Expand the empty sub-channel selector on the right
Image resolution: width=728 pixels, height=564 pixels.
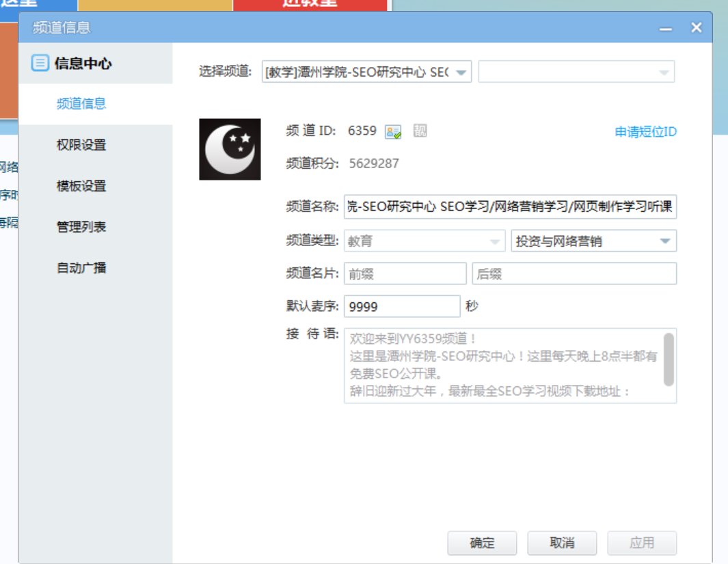tap(661, 70)
